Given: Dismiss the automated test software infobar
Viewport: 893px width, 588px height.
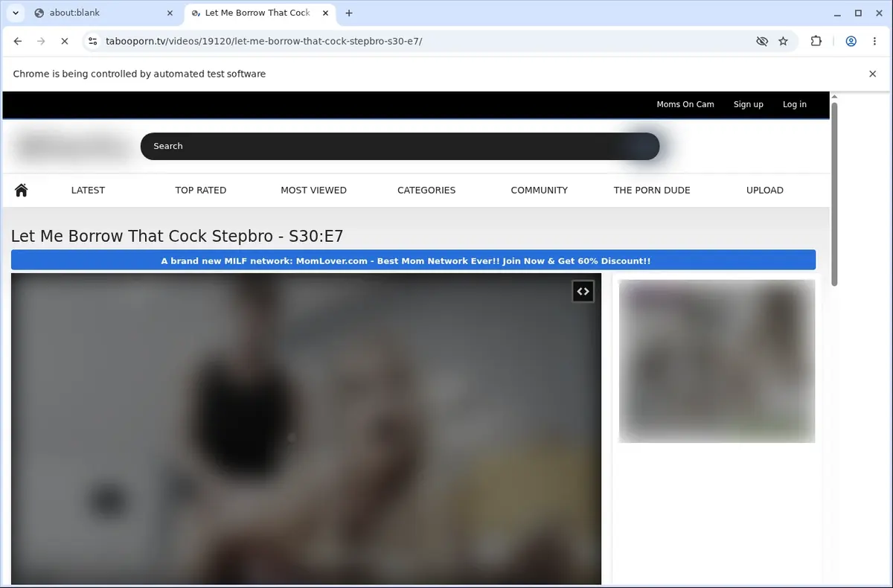Looking at the screenshot, I should [x=873, y=74].
